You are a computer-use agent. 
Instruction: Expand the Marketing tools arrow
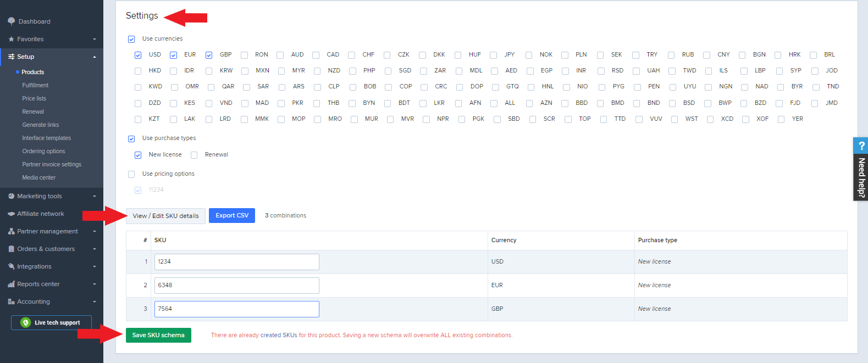pos(95,196)
